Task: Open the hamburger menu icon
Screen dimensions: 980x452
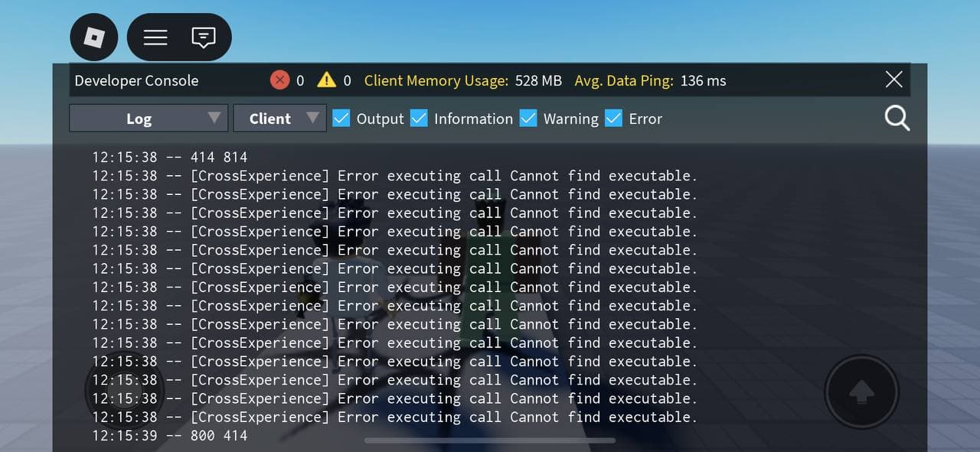Action: [155, 37]
